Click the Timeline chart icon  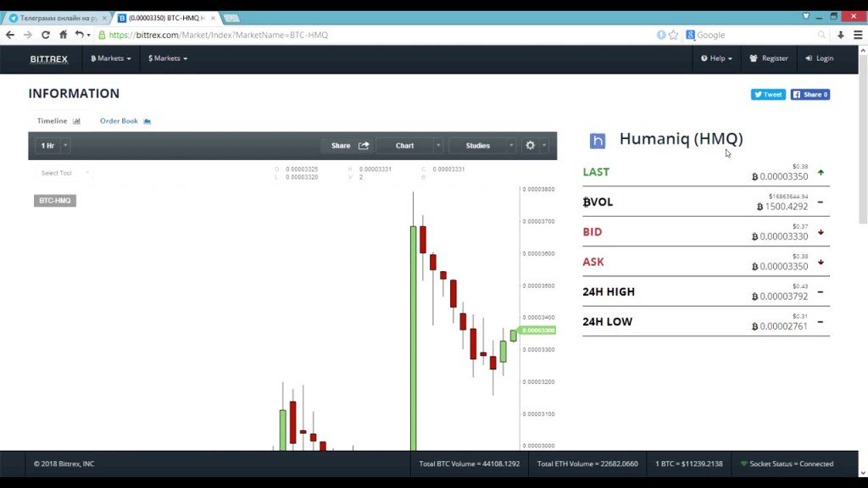[76, 121]
